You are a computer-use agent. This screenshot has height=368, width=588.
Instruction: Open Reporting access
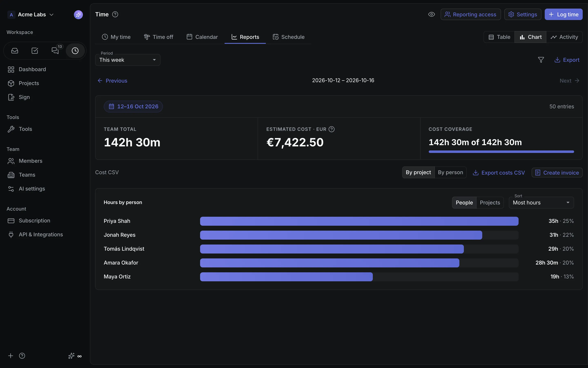point(470,14)
